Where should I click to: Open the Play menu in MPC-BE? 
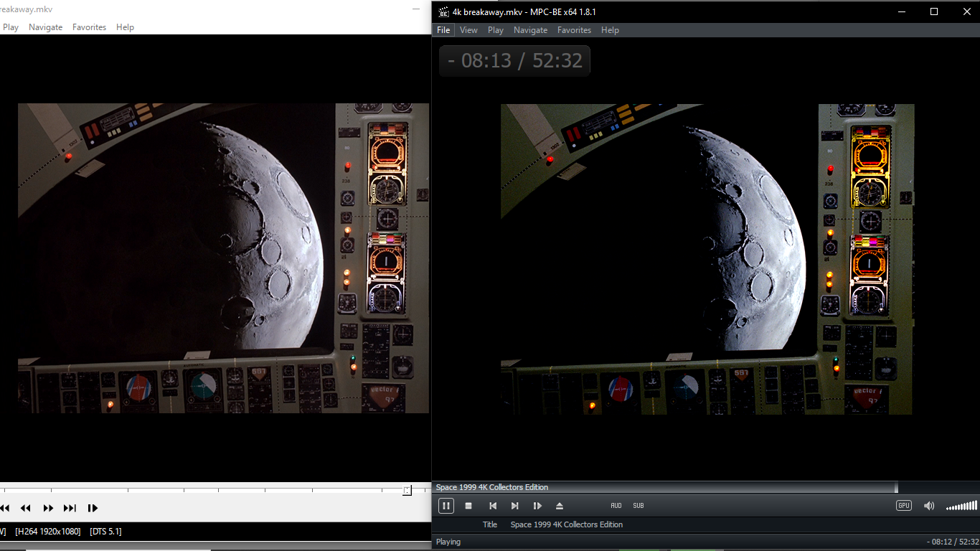pos(496,30)
